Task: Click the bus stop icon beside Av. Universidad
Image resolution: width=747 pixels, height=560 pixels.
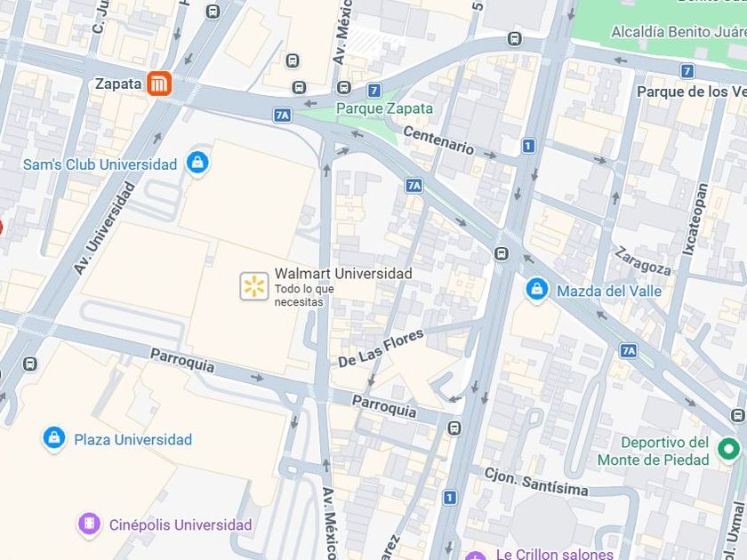Action: [29, 364]
